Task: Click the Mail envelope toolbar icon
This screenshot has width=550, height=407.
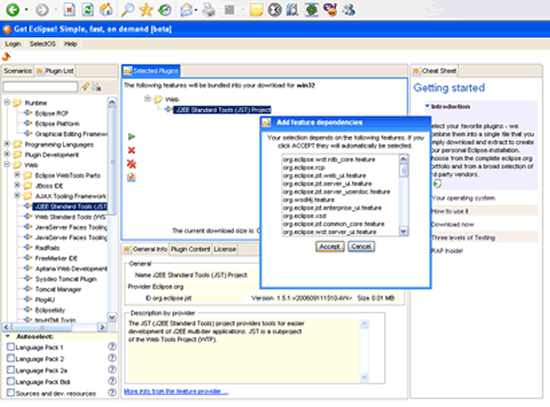Action: coord(186,9)
